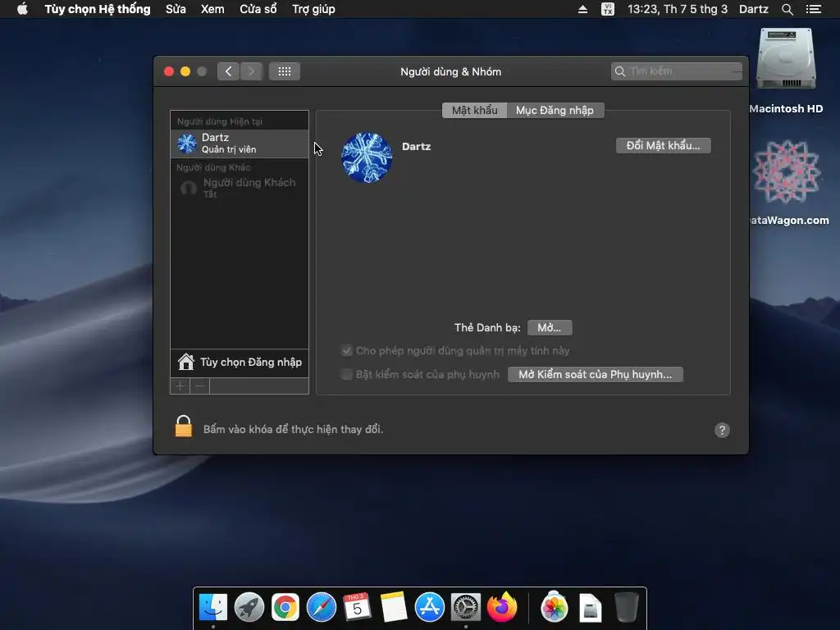Open App Store in the Dock
This screenshot has width=840, height=630.
coord(430,608)
